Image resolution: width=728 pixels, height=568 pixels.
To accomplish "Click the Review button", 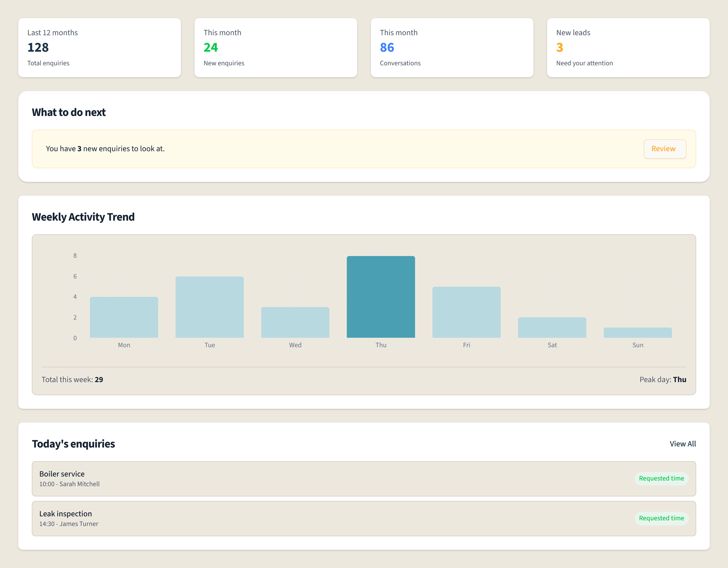I will [665, 149].
